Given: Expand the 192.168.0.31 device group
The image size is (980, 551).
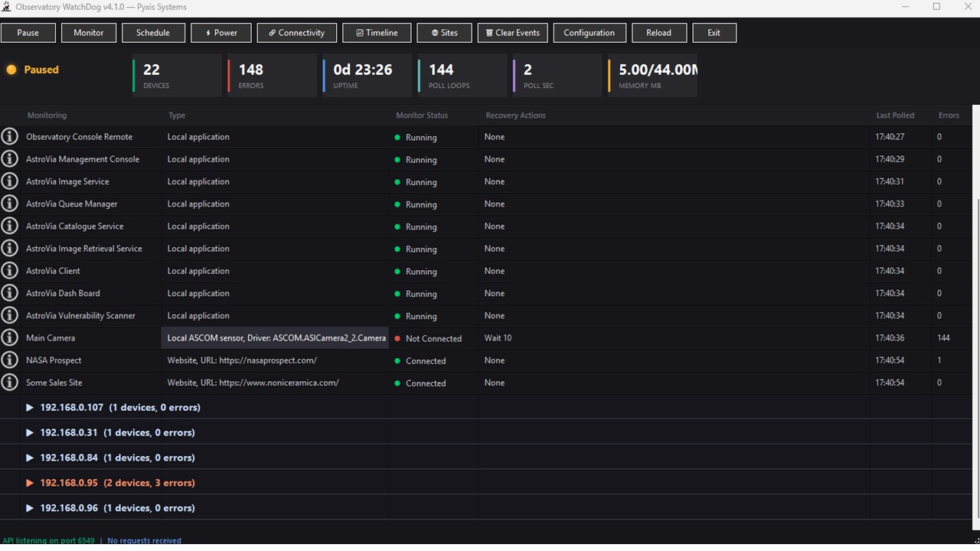Looking at the screenshot, I should (x=30, y=432).
